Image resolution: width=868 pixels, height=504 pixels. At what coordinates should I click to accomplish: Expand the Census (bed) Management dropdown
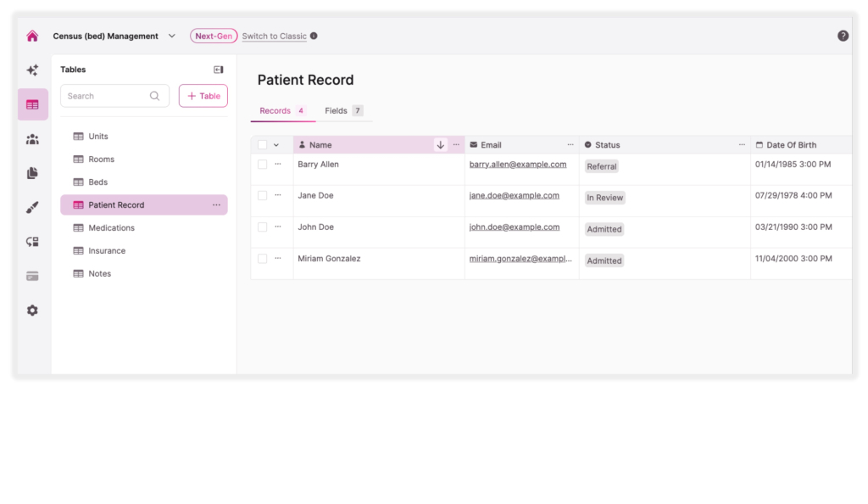pos(172,36)
